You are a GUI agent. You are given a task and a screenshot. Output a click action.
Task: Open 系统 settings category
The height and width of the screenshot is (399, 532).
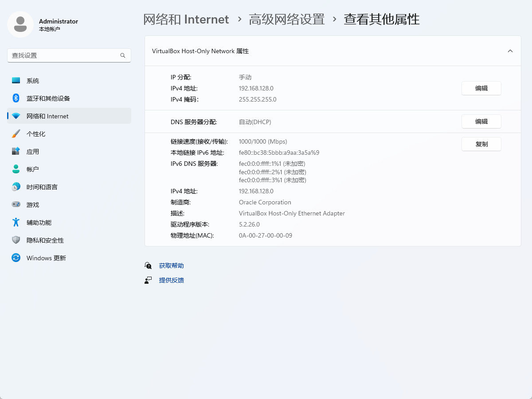point(69,81)
